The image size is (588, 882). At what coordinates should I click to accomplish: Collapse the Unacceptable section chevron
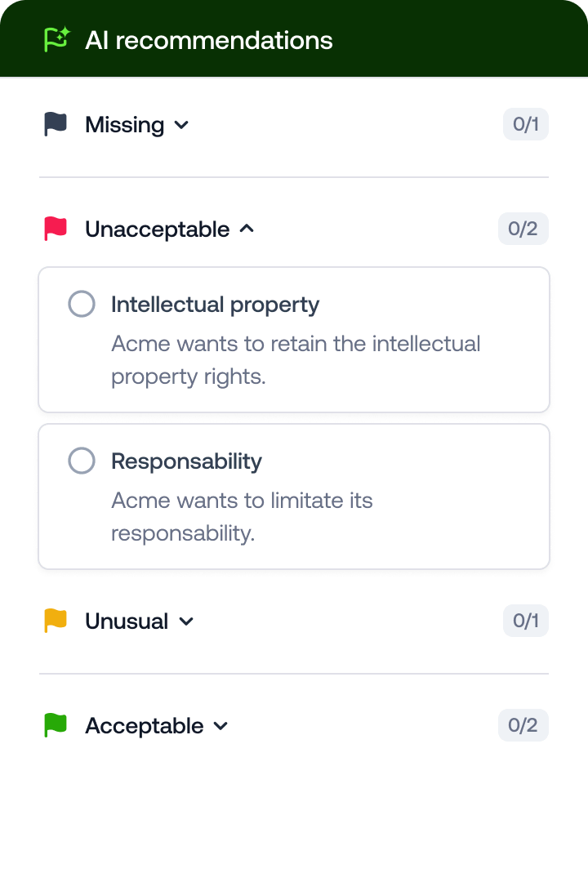[x=247, y=229]
